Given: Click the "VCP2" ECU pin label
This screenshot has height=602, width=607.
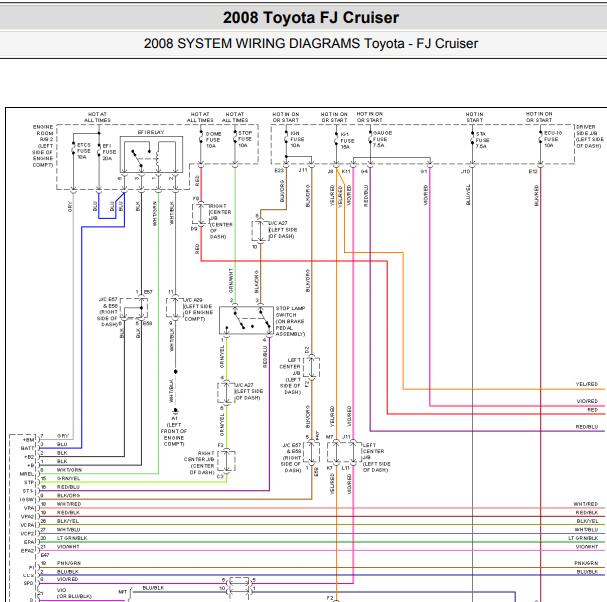Looking at the screenshot, I should tap(27, 533).
